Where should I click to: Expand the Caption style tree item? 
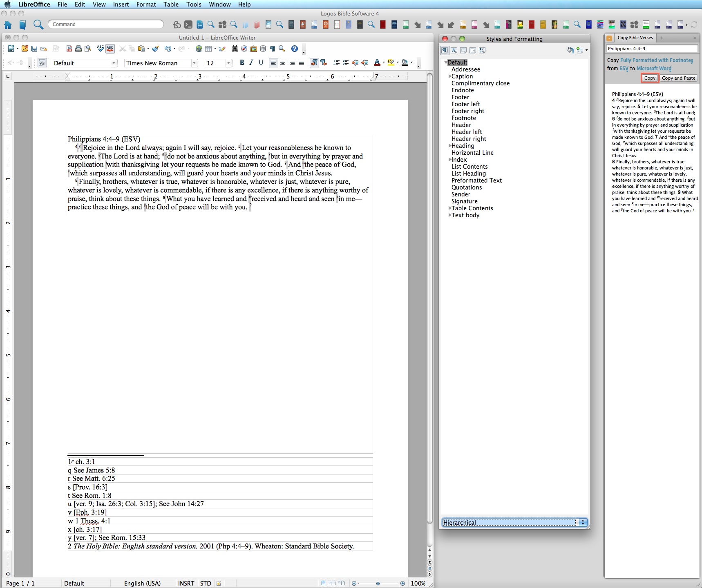click(450, 76)
